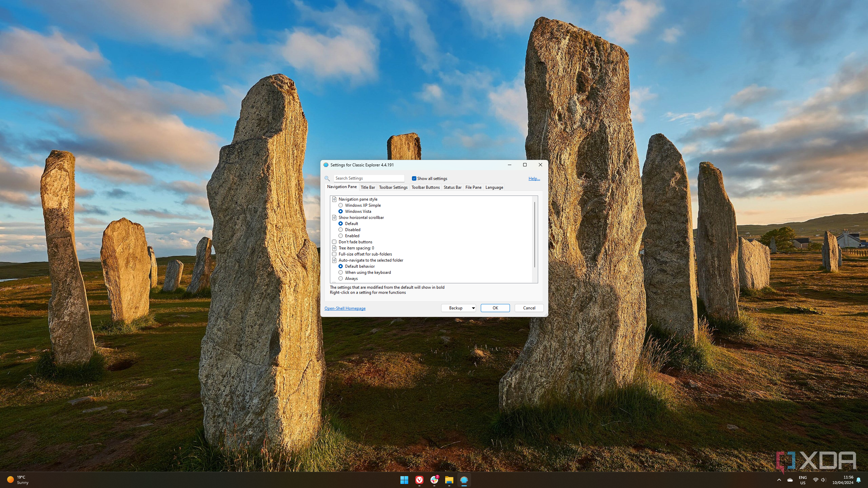Click the shell icon in dialog title bar
This screenshot has height=488, width=868.
tap(326, 165)
